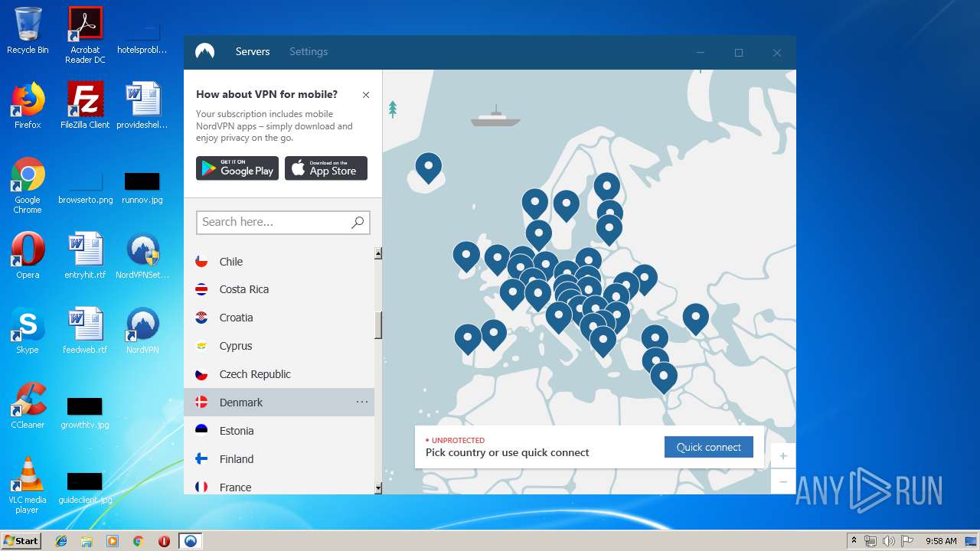Click the Ireland server pin on map

(466, 256)
